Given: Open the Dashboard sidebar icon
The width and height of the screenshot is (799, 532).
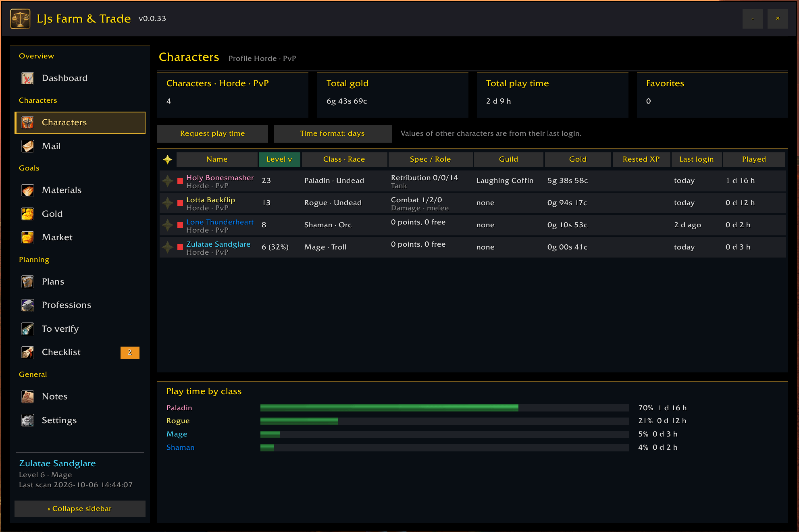Looking at the screenshot, I should click(x=28, y=78).
